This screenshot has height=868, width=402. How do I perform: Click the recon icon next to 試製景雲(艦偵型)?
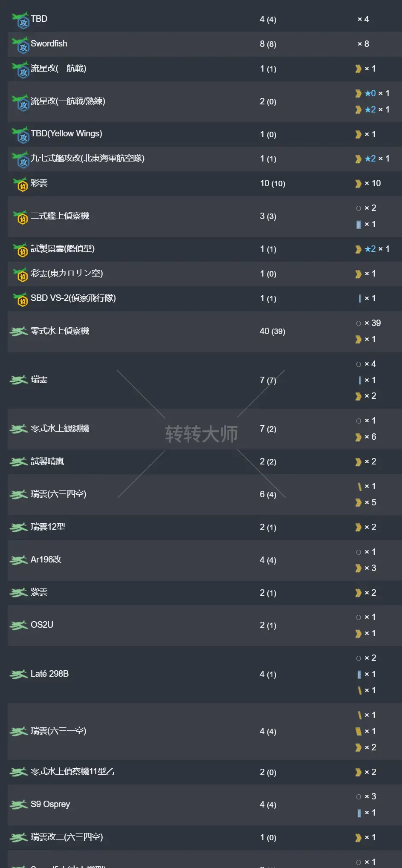coord(20,249)
